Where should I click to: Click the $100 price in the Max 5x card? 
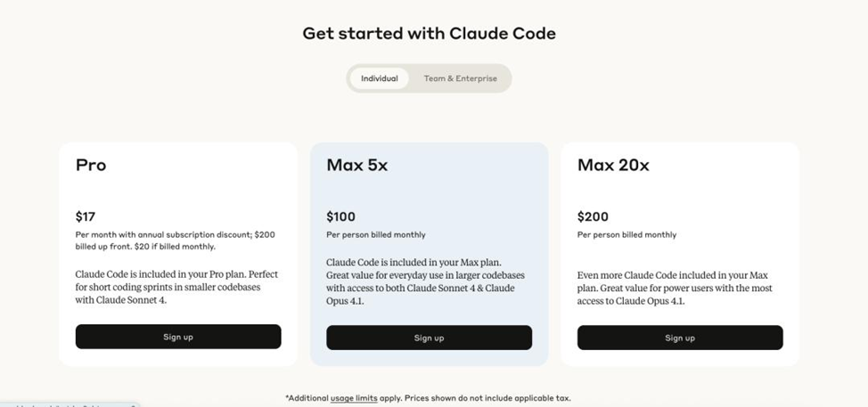pyautogui.click(x=341, y=216)
